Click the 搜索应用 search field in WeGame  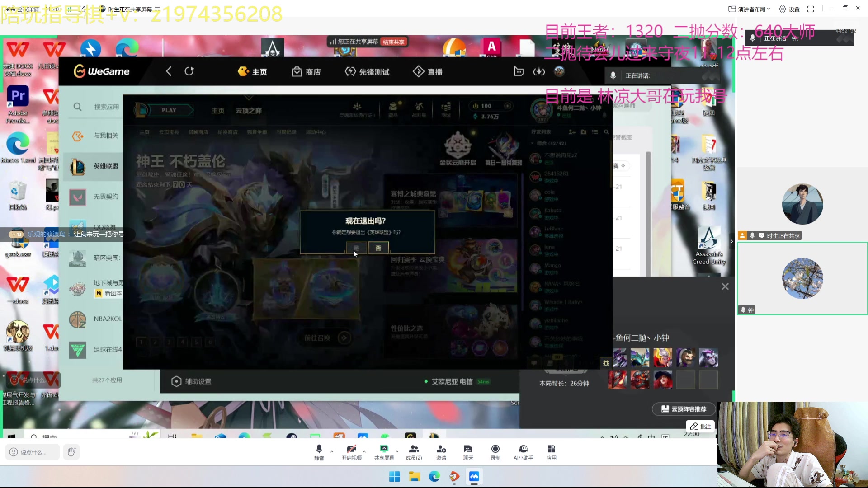click(97, 107)
